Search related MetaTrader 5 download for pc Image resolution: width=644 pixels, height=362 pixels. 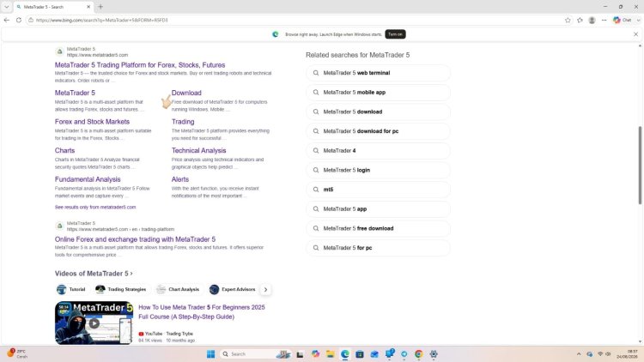pos(378,131)
